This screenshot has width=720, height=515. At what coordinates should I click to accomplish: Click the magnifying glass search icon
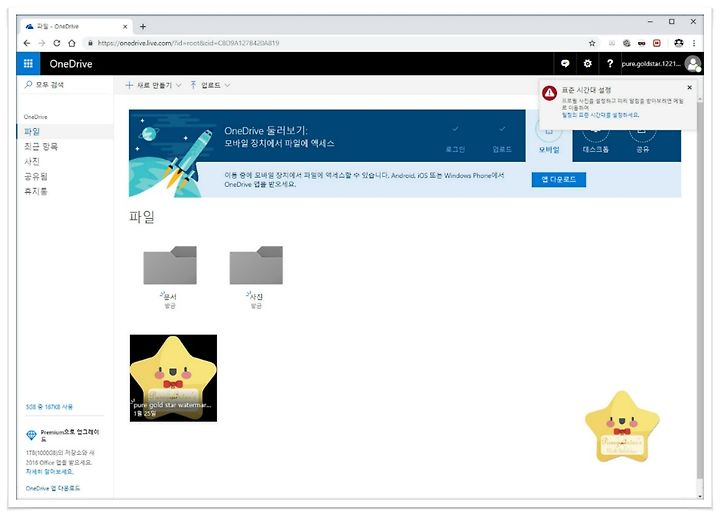pos(28,84)
